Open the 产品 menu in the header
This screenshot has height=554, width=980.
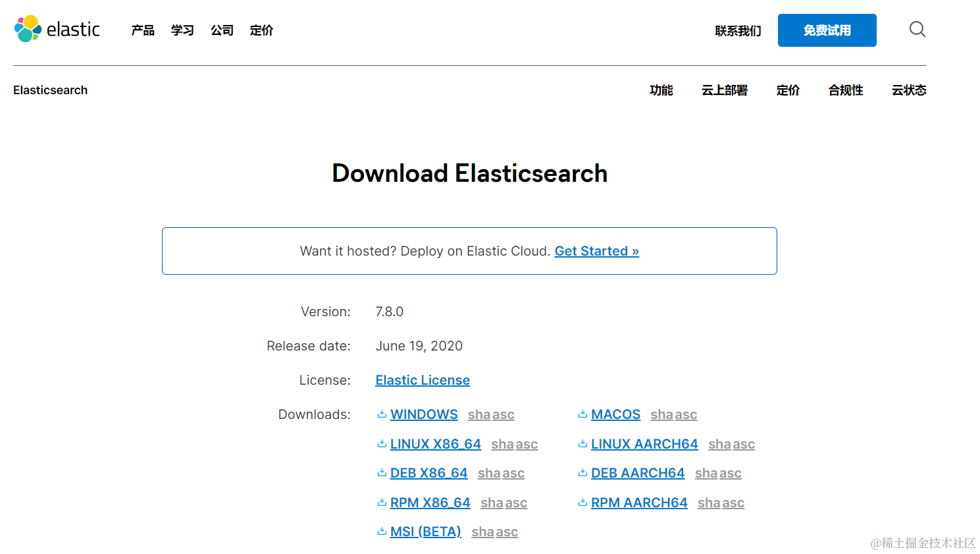pos(143,30)
